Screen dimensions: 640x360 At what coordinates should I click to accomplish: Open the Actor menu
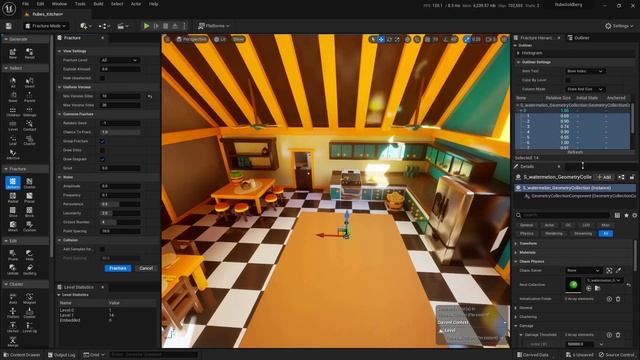click(136, 4)
